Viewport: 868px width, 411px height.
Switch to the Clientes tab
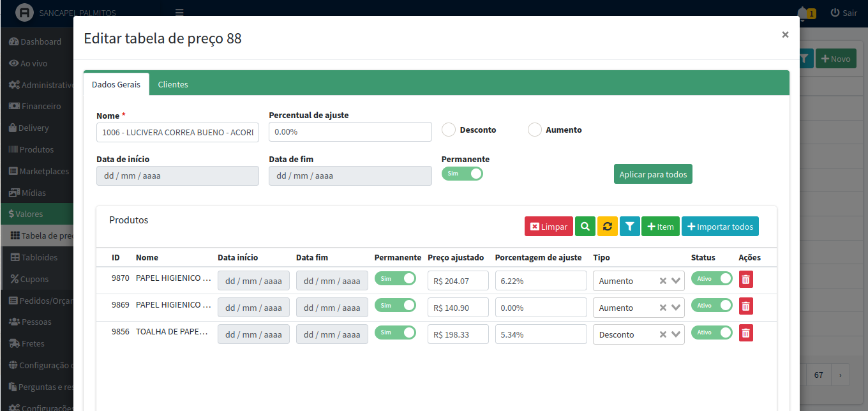tap(173, 84)
